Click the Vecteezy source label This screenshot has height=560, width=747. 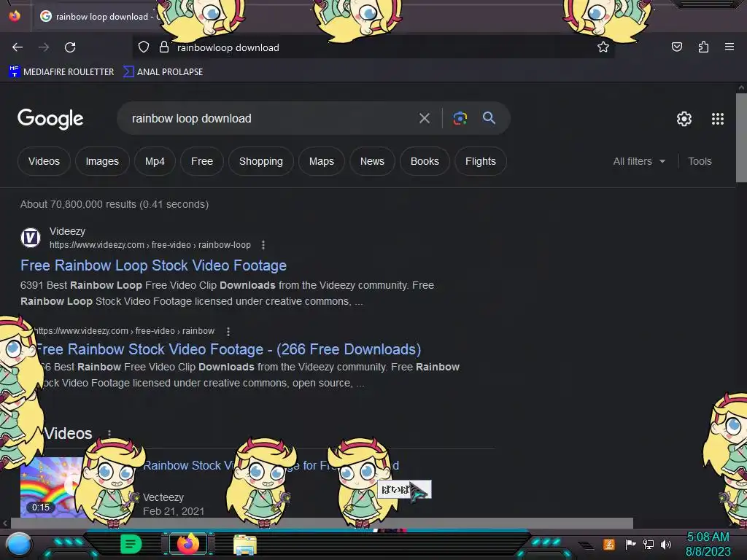163,497
